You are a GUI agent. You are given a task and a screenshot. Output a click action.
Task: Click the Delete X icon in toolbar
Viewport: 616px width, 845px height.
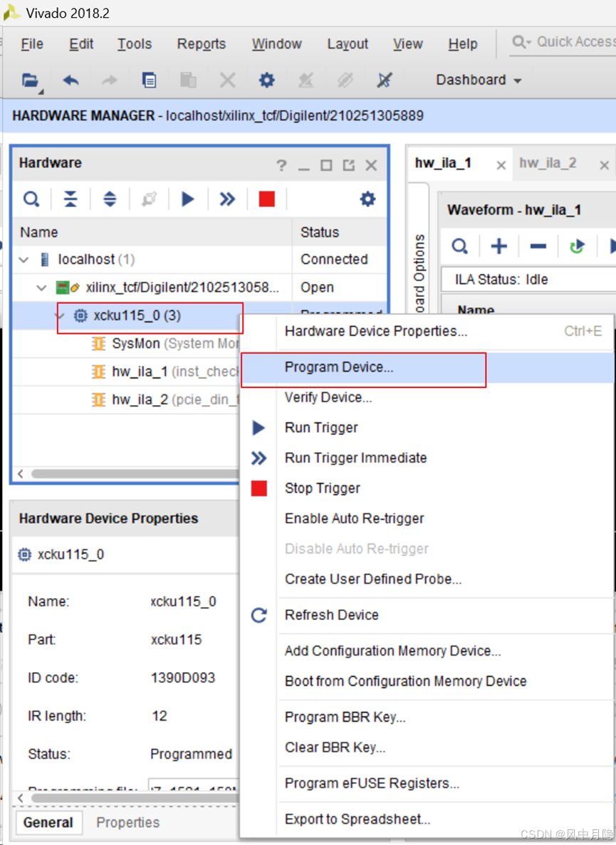[227, 81]
